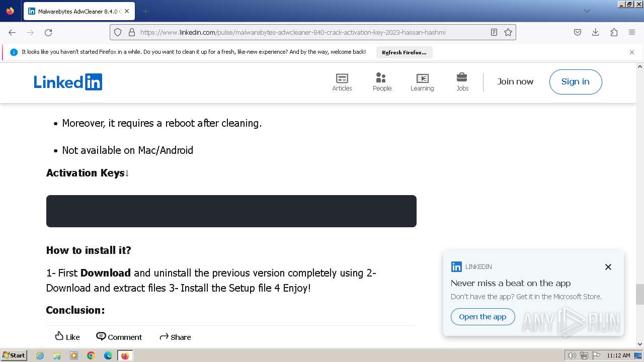Open LinkedIn Articles section

pyautogui.click(x=342, y=82)
